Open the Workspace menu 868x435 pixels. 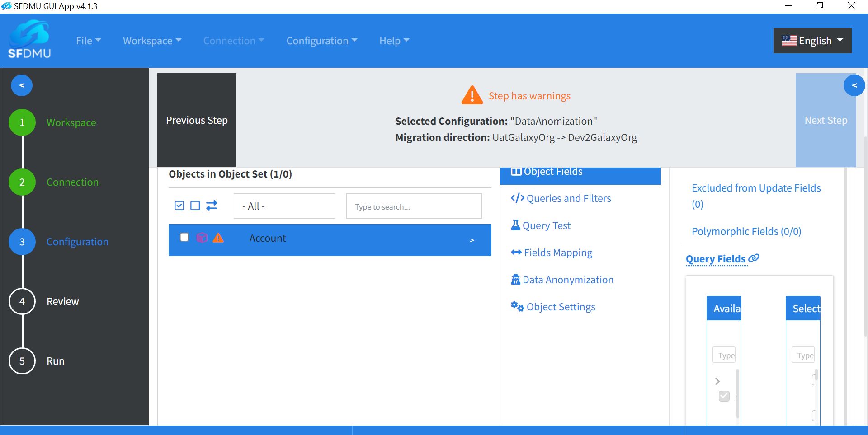152,41
